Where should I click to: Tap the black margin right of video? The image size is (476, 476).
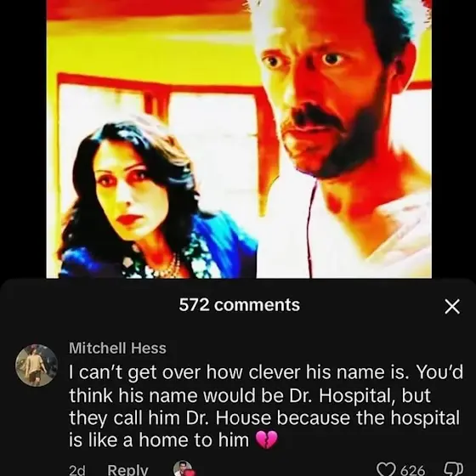pos(454,139)
